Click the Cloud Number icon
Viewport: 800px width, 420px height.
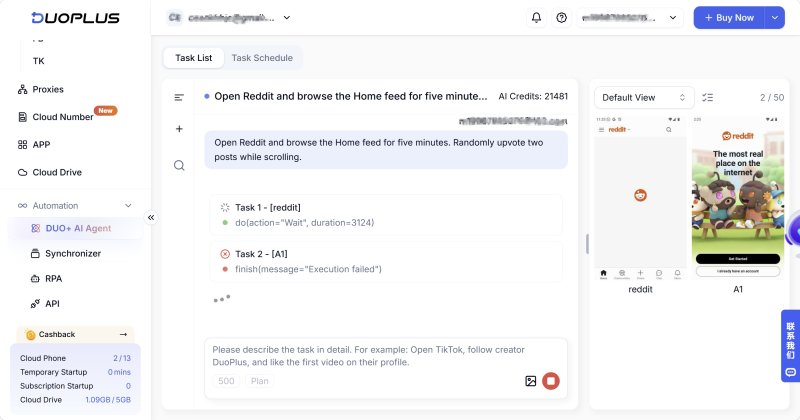click(22, 117)
